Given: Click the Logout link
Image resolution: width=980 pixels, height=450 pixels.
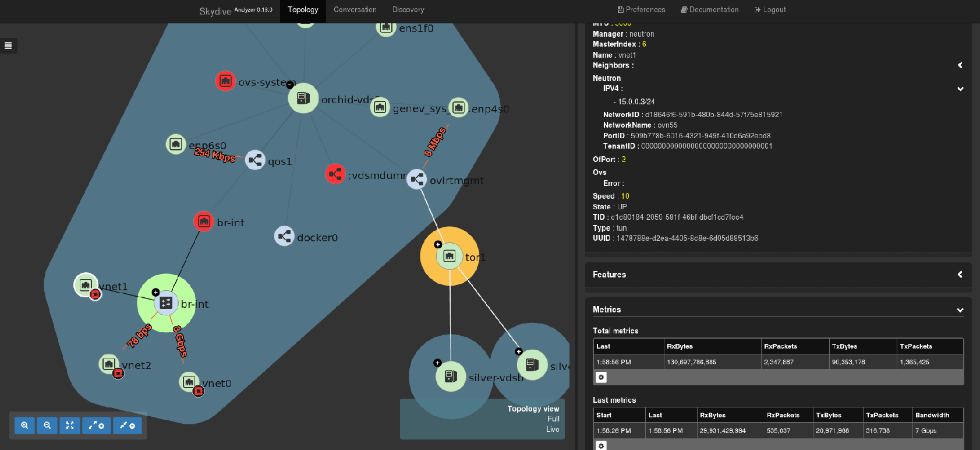Looking at the screenshot, I should (x=770, y=10).
